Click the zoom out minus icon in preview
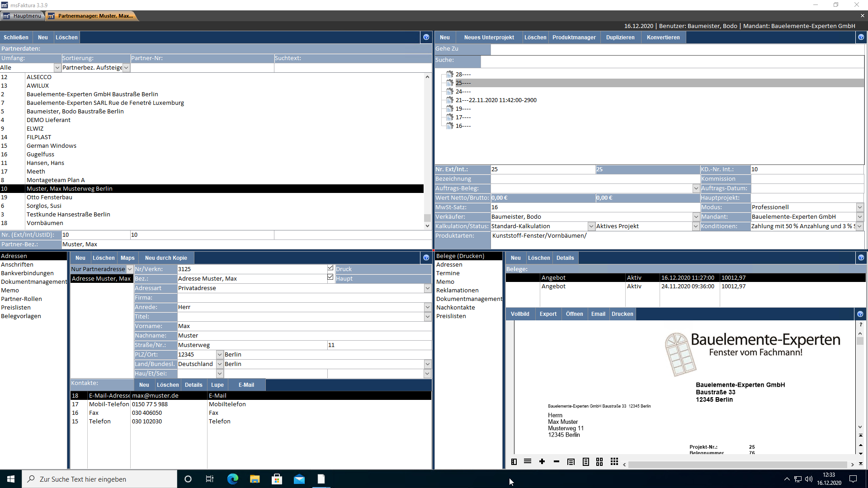The height and width of the screenshot is (488, 868). coord(557,461)
